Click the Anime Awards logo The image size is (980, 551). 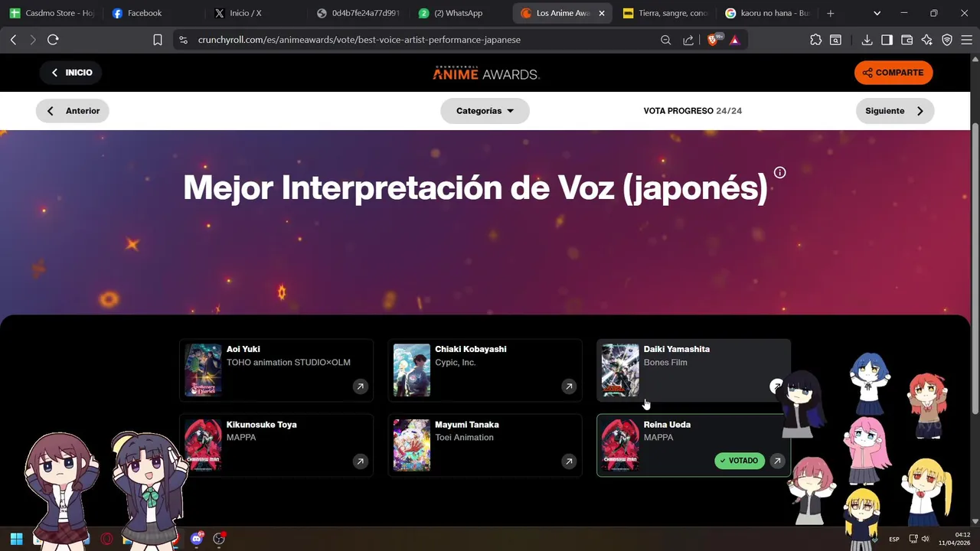[x=486, y=73]
